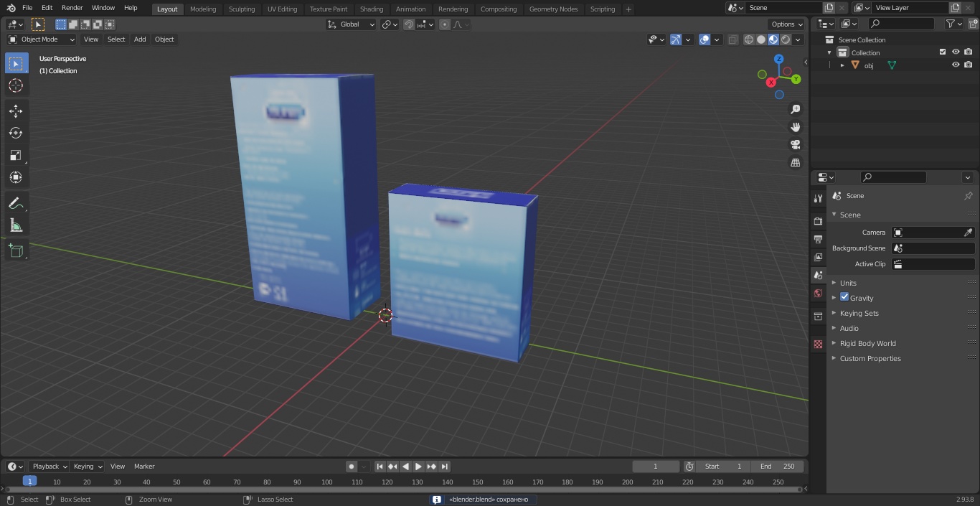Image resolution: width=980 pixels, height=506 pixels.
Task: Play the animation forward
Action: pyautogui.click(x=418, y=467)
